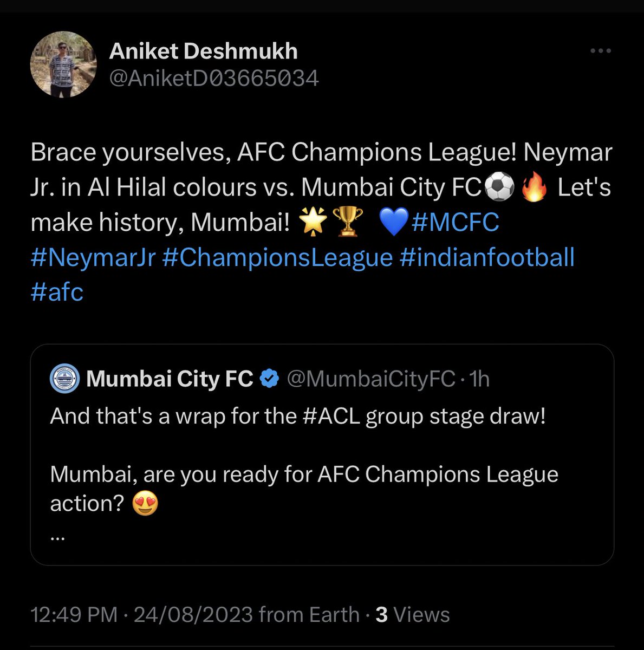Open the #MCFC hashtag
644x650 pixels.
456,223
